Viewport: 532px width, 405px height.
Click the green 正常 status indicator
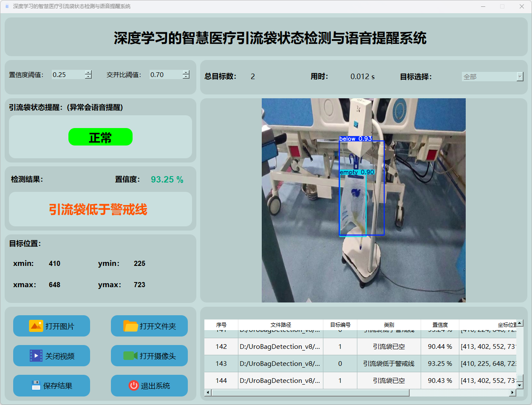[100, 137]
